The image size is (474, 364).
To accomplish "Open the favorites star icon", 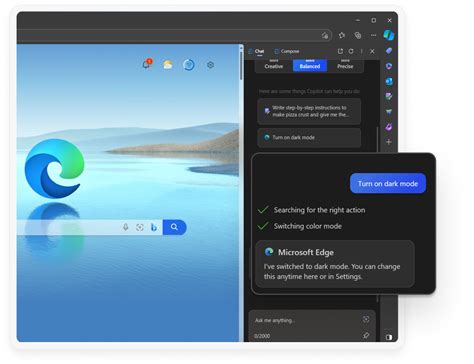I will 342,35.
